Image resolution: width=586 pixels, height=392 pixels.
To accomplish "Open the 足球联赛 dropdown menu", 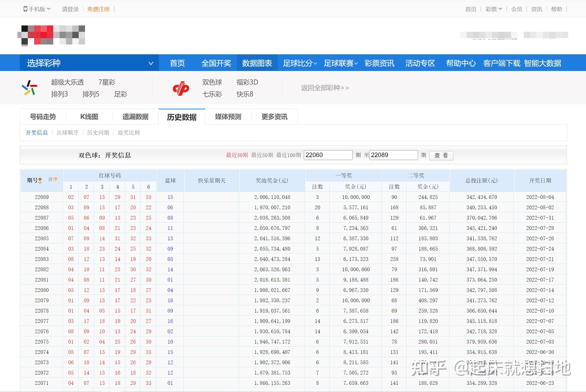I will [341, 63].
